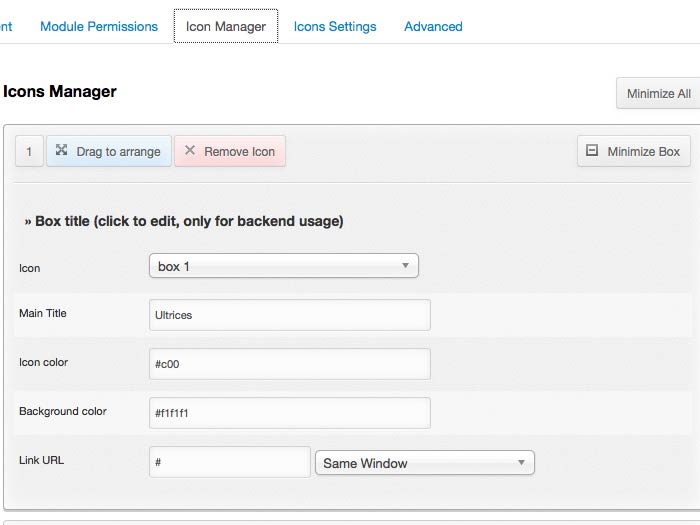Image resolution: width=700 pixels, height=525 pixels.
Task: Open the Icon dropdown showing box 1
Action: (283, 266)
